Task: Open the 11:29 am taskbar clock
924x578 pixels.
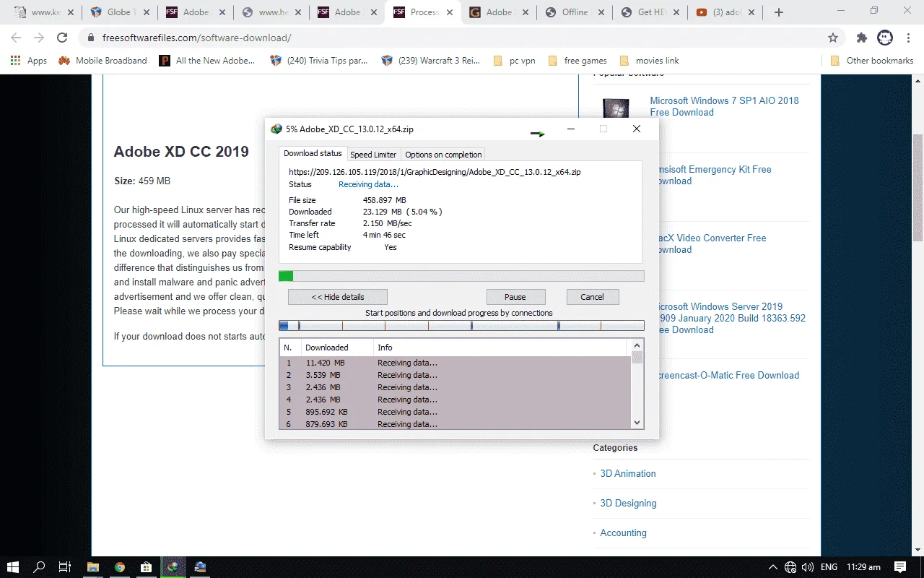Action: click(x=863, y=567)
